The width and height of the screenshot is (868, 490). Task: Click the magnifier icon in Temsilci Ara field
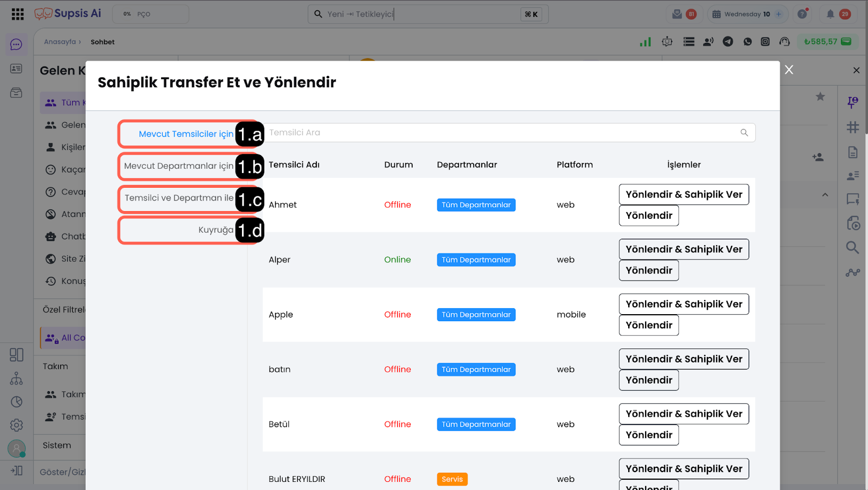tap(744, 133)
